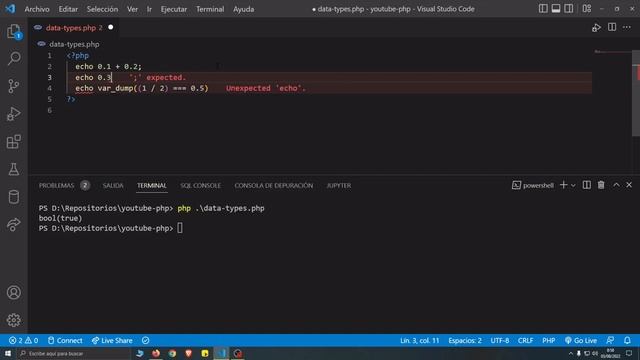This screenshot has height=360, width=640.
Task: Switch to SQL CONSOLE tab
Action: [200, 185]
